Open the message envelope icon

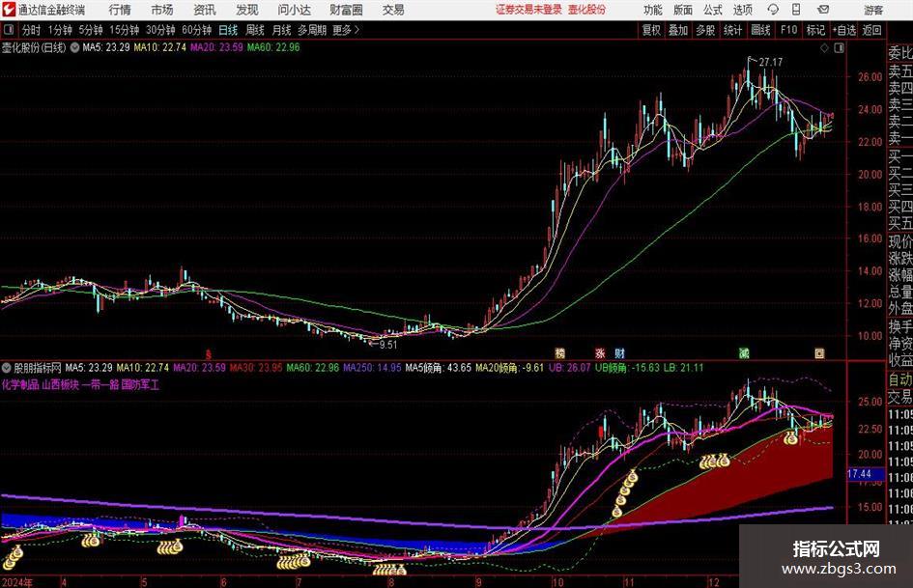pos(823,10)
